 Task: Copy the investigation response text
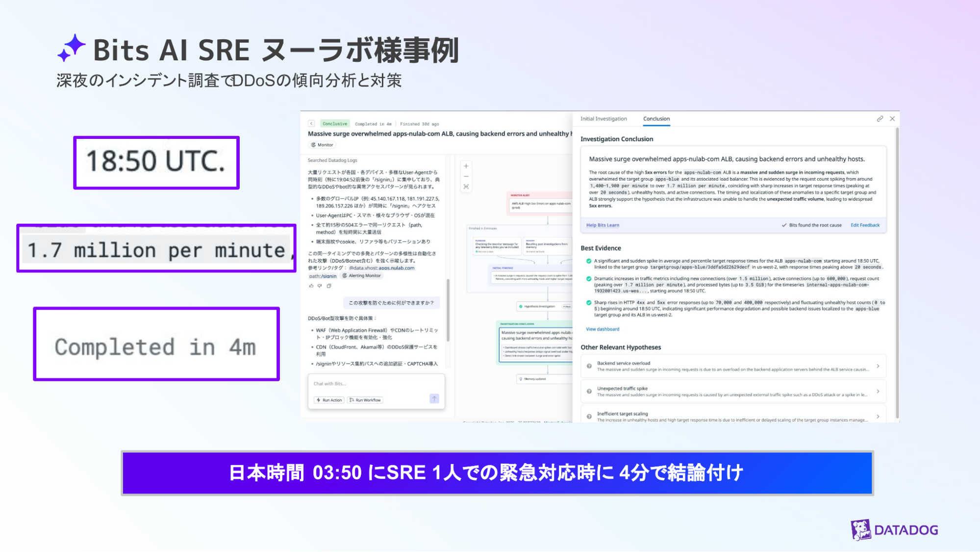(x=329, y=286)
